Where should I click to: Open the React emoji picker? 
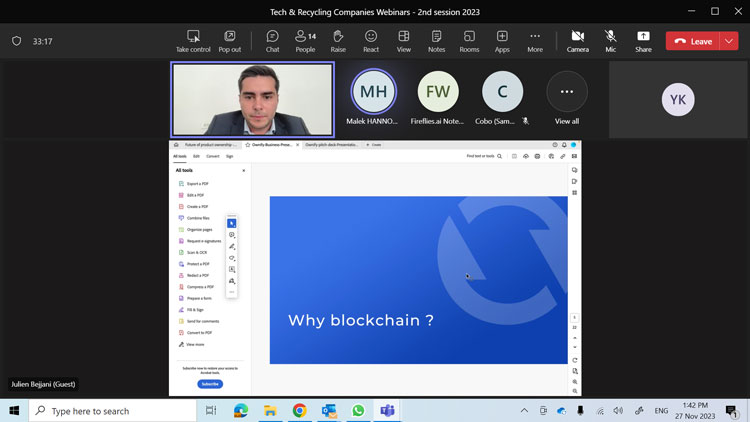(371, 41)
